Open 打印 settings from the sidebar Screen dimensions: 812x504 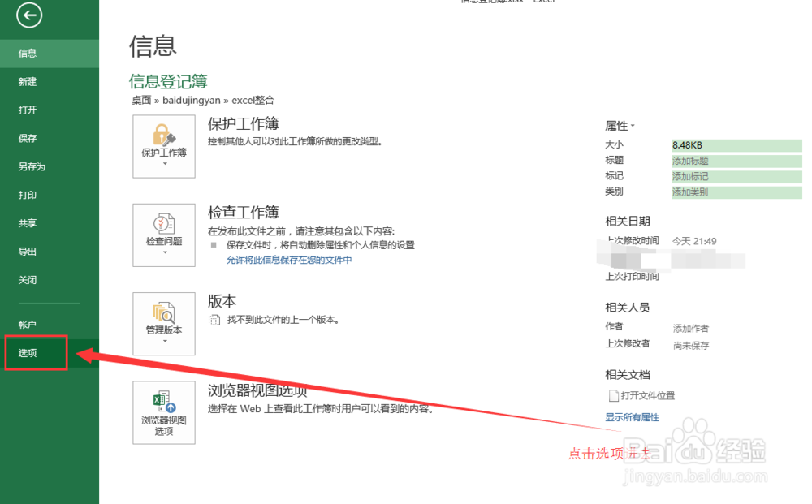[28, 195]
